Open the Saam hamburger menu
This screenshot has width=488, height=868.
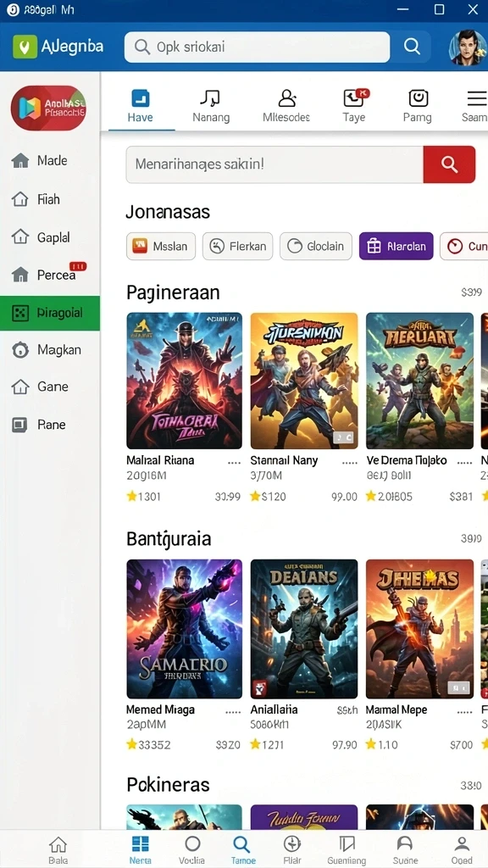click(x=475, y=106)
